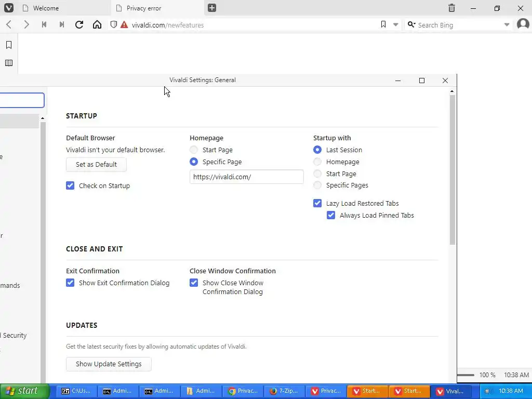This screenshot has height=399, width=532.
Task: Click the settings window scrollbar thumb
Action: (453, 170)
